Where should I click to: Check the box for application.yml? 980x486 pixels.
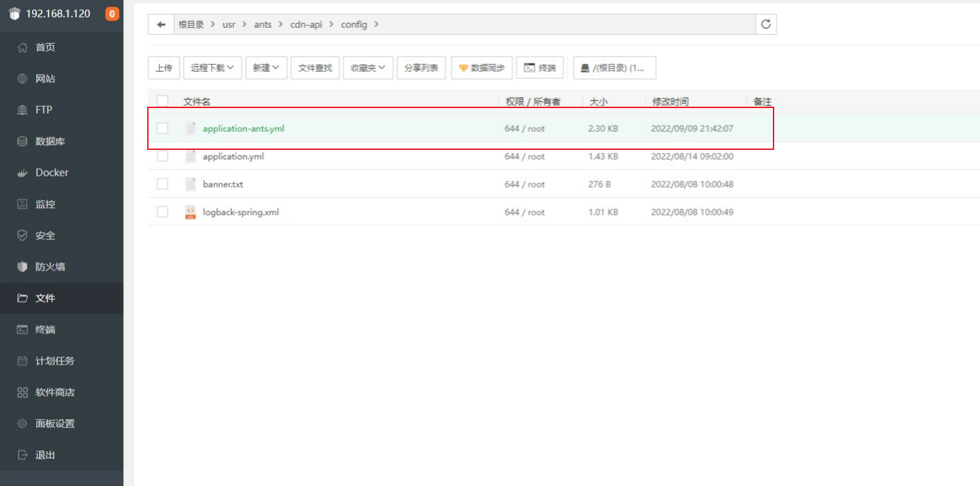163,156
